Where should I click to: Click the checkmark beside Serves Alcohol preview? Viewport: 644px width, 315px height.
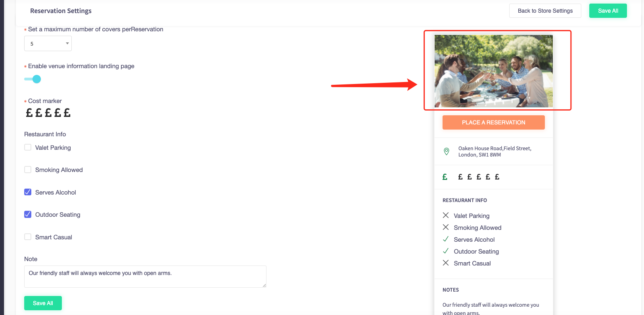click(x=446, y=239)
